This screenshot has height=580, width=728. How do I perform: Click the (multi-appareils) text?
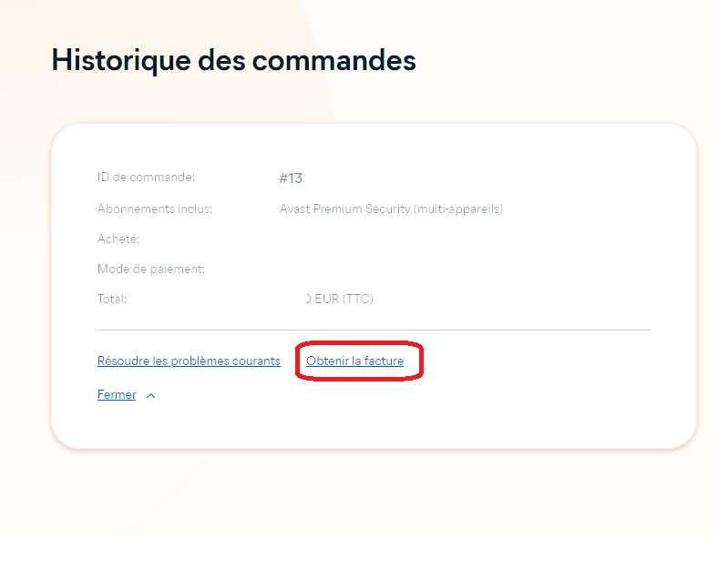pyautogui.click(x=457, y=209)
